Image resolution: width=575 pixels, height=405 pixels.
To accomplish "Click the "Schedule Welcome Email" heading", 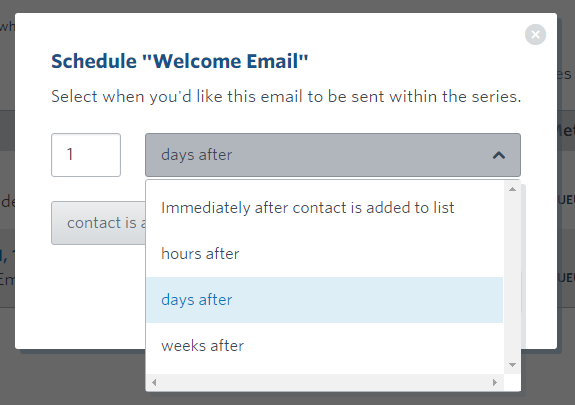I will 179,61.
